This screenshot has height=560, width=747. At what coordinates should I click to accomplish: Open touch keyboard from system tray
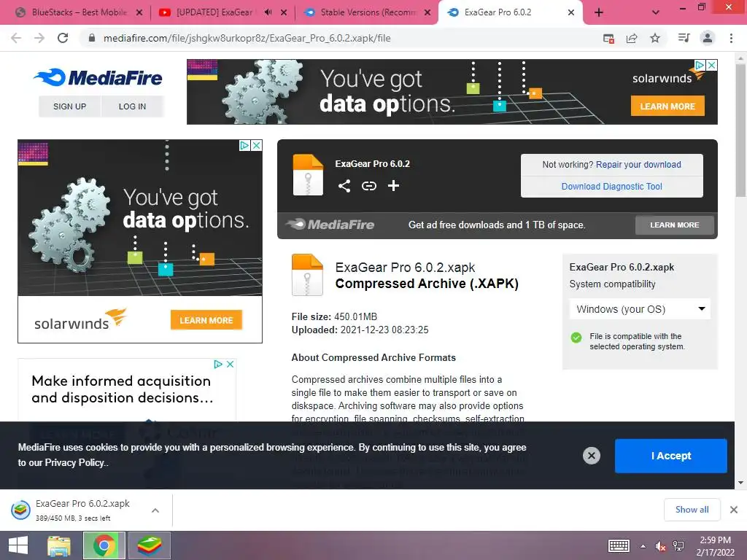pyautogui.click(x=619, y=545)
